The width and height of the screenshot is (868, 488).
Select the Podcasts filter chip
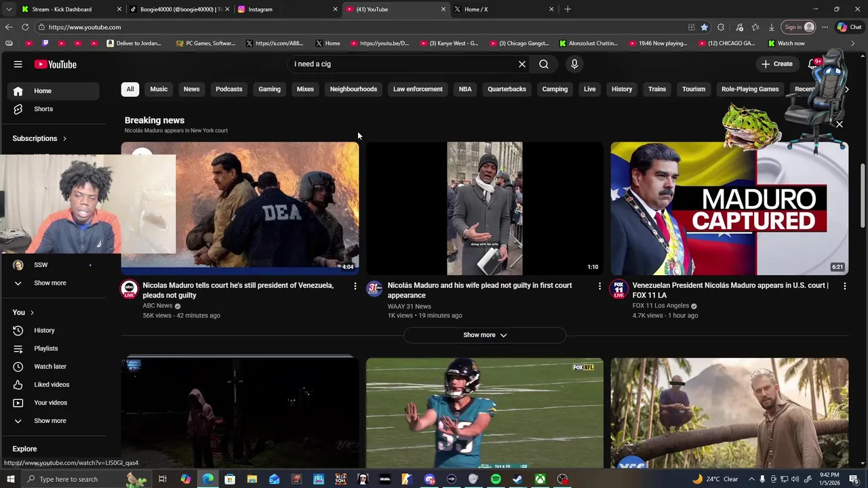[x=229, y=89]
